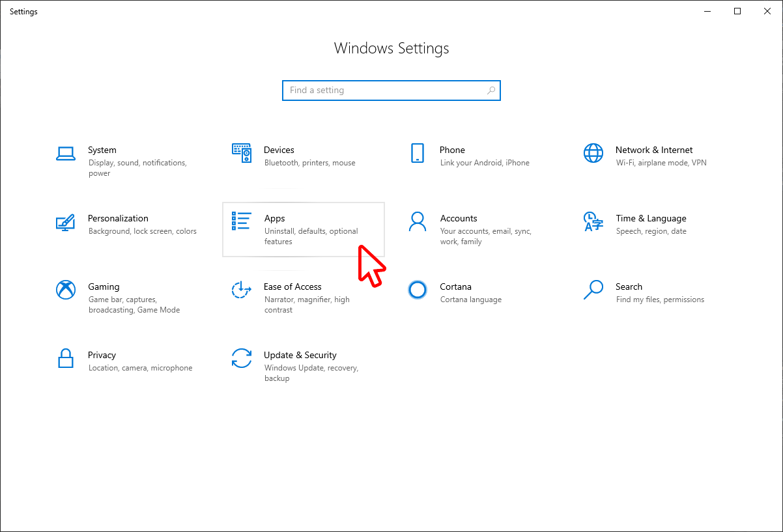Click 'Speech, region, date' description
783x532 pixels.
pos(651,231)
